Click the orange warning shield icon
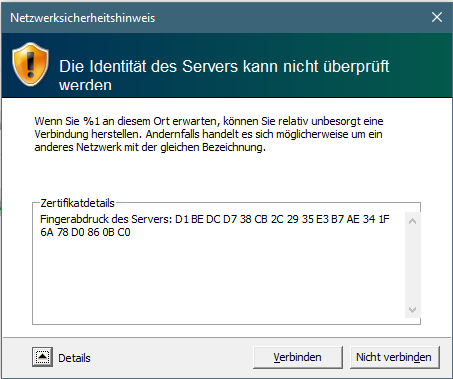The image size is (453, 379). click(30, 64)
